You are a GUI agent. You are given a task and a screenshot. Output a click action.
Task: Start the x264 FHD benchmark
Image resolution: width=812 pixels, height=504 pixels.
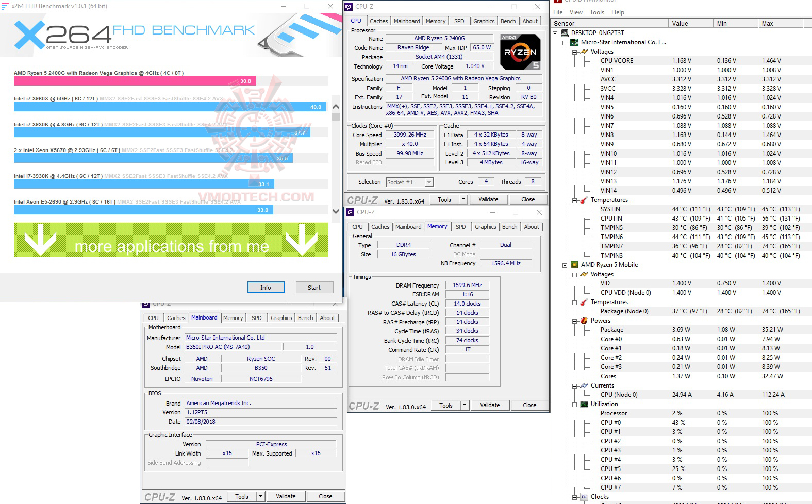(314, 288)
